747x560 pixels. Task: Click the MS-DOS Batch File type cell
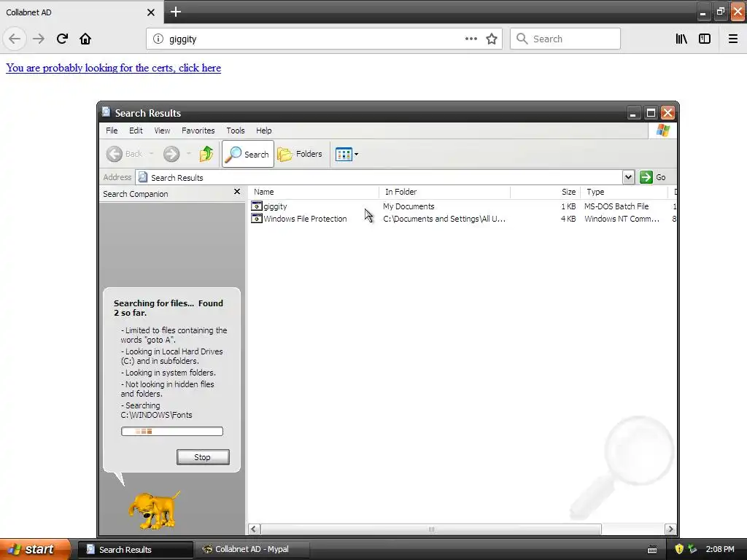point(616,206)
